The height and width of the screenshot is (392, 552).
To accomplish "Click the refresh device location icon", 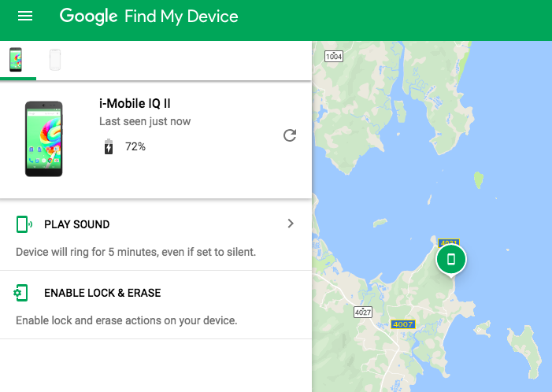I will pos(290,135).
